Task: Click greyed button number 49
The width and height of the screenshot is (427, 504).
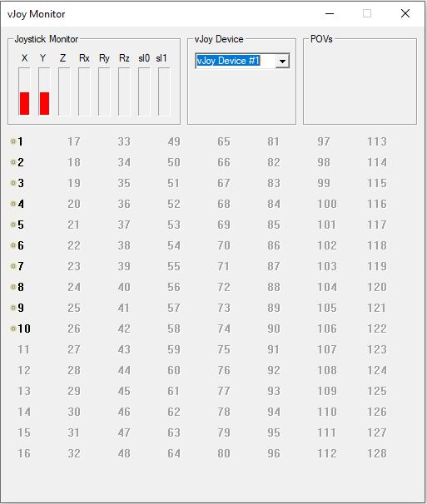Action: click(174, 141)
